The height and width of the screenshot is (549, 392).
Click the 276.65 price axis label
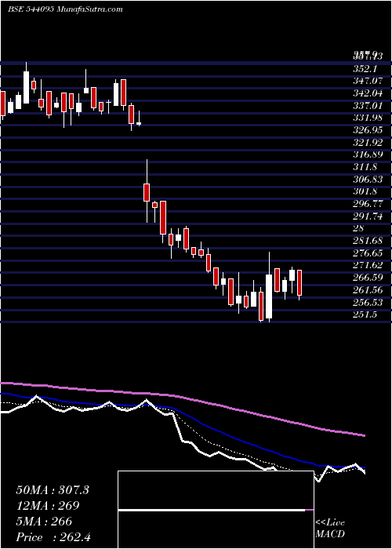point(368,253)
